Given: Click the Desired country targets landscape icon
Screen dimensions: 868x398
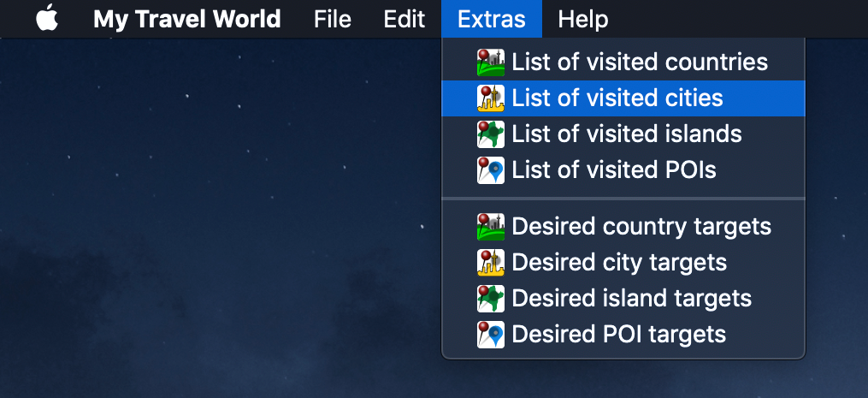Looking at the screenshot, I should pyautogui.click(x=491, y=226).
